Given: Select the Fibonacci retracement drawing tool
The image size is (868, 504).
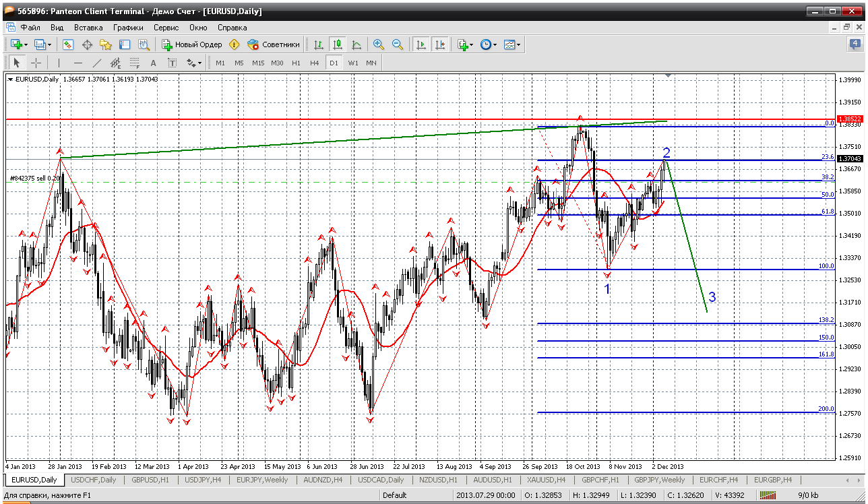Looking at the screenshot, I should pyautogui.click(x=134, y=63).
